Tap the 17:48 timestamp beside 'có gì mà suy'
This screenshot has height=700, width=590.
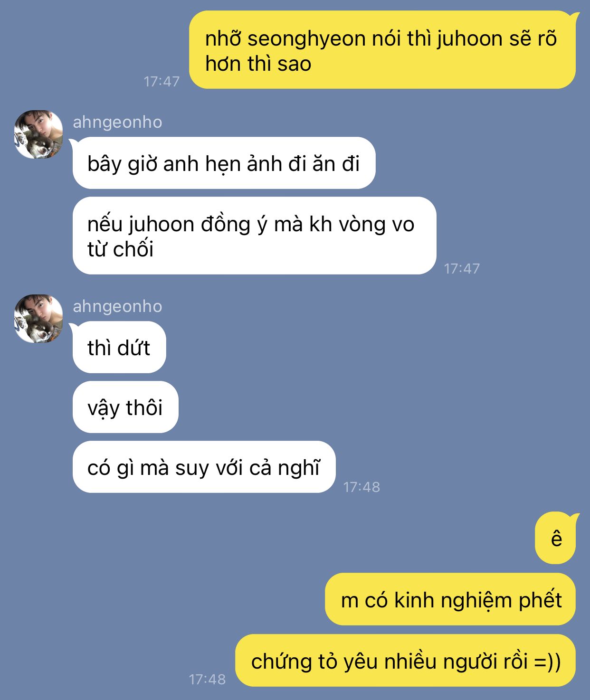(x=362, y=487)
